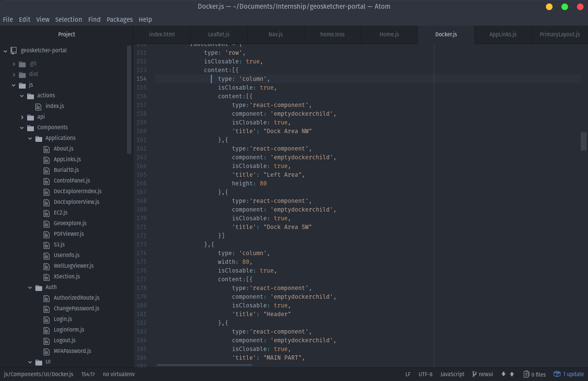Click the UTF-8 encoding selector
The image size is (588, 381).
(x=425, y=374)
